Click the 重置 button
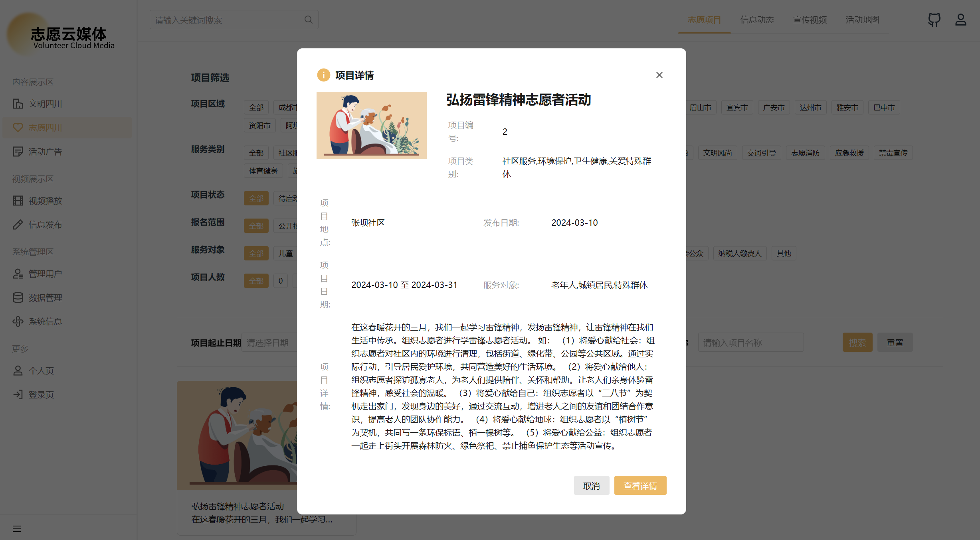The width and height of the screenshot is (980, 540). point(895,343)
